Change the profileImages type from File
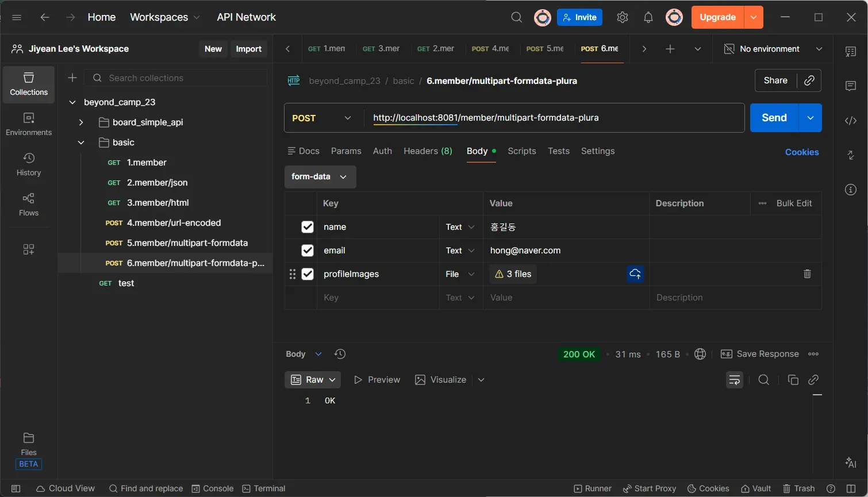 coord(460,274)
